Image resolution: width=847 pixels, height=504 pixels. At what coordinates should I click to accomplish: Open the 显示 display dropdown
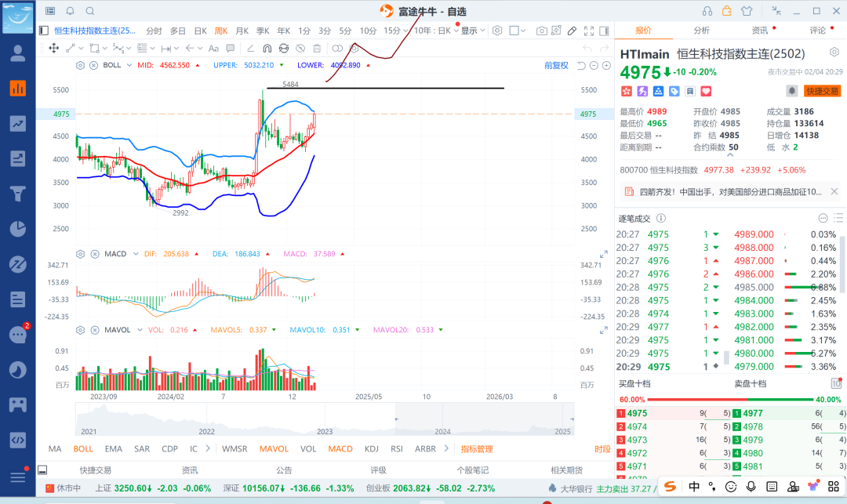(473, 31)
